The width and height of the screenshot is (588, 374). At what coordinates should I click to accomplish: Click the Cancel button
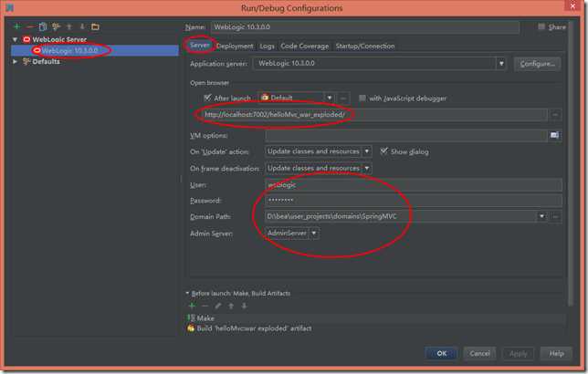tap(479, 353)
